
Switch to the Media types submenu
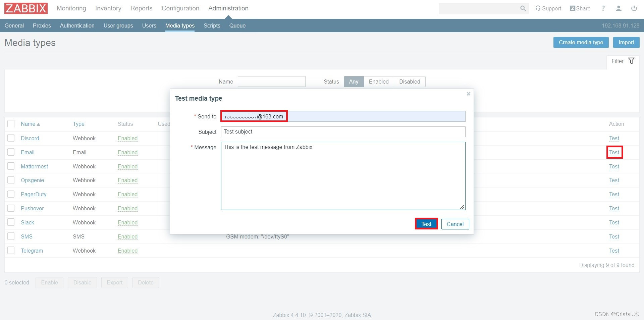tap(180, 25)
